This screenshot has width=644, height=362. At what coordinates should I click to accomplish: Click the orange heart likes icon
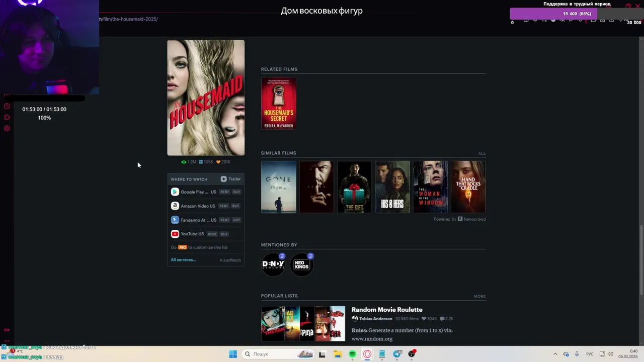tap(218, 162)
